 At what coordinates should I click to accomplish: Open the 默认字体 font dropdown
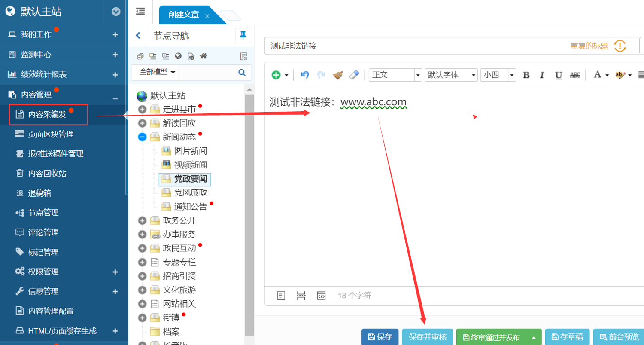(x=451, y=75)
